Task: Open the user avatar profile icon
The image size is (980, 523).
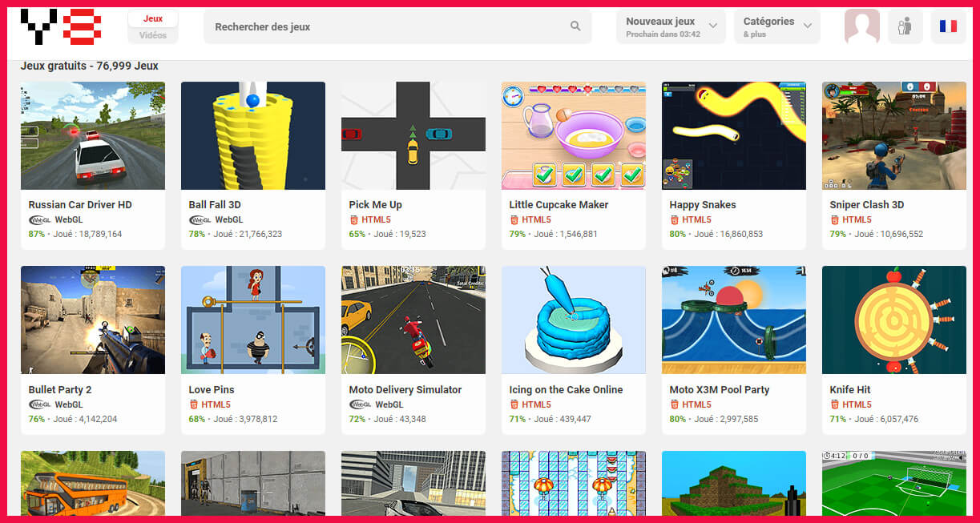Action: pyautogui.click(x=862, y=26)
